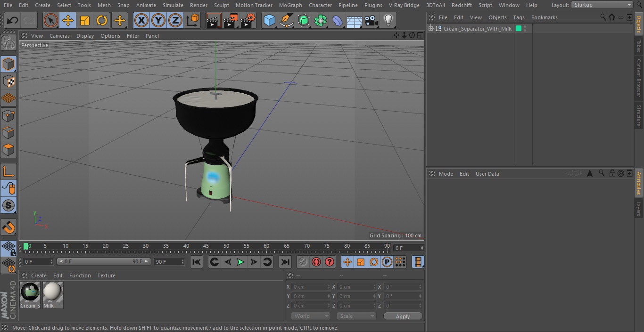644x332 pixels.
Task: Open Edit Render Settings
Action: (x=248, y=21)
